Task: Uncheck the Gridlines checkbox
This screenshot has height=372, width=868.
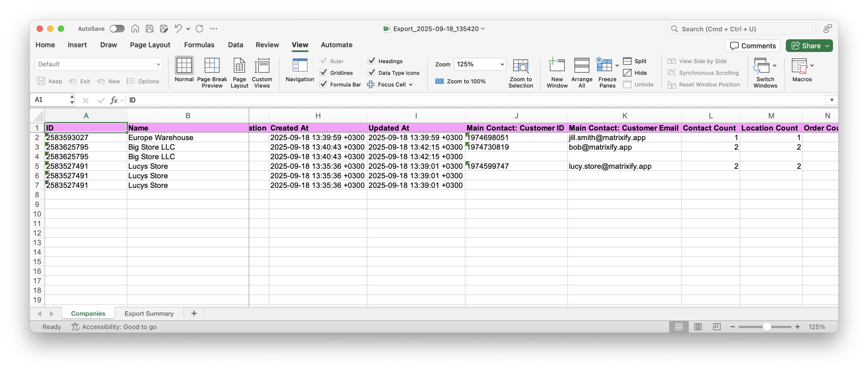Action: pos(323,73)
